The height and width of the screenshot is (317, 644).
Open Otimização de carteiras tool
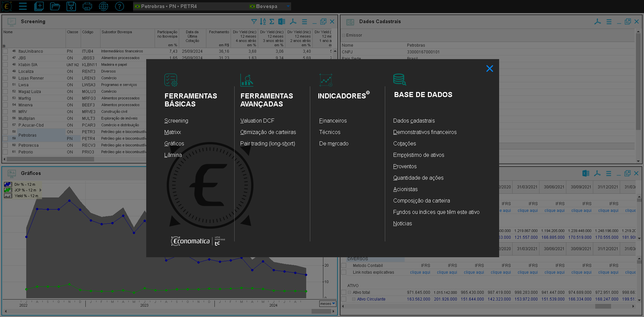pos(268,132)
